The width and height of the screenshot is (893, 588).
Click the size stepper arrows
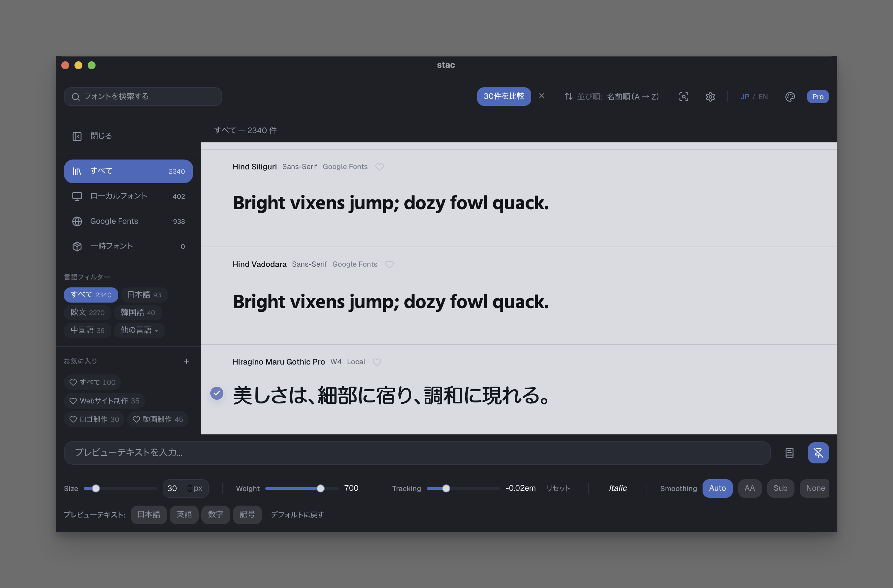pyautogui.click(x=189, y=488)
